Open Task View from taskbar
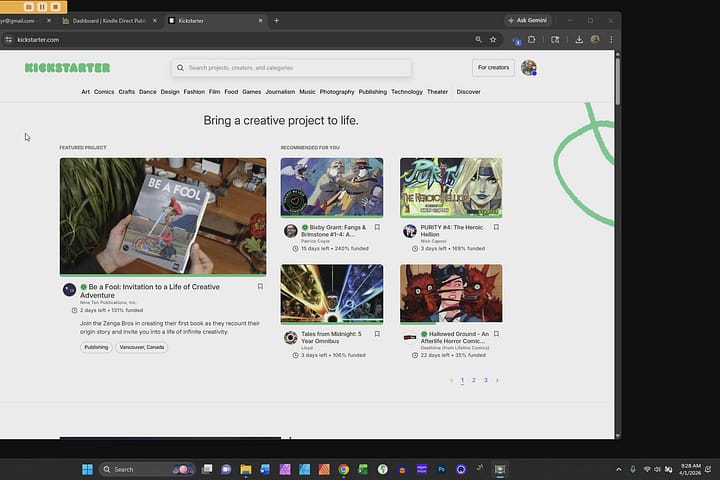Viewport: 720px width, 480px height. tap(207, 469)
